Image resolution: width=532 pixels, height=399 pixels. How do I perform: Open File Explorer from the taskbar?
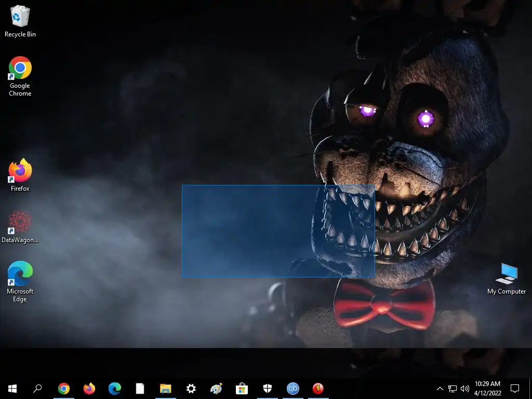coord(166,389)
